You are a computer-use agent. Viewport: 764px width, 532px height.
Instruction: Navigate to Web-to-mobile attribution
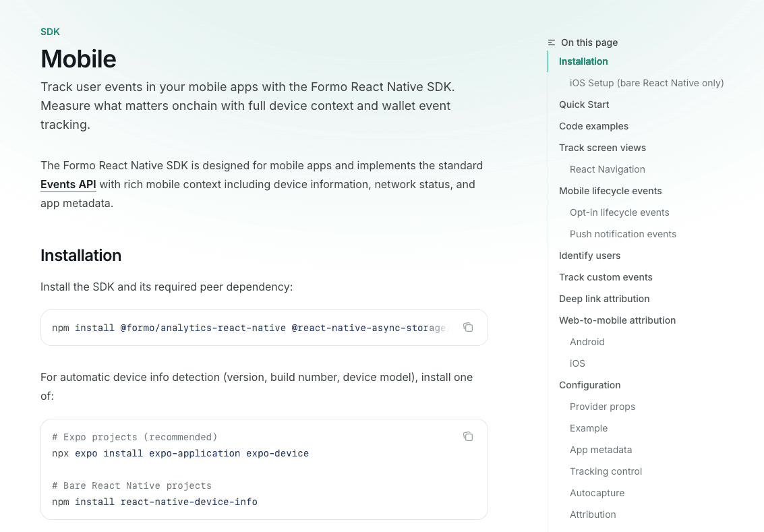point(618,320)
